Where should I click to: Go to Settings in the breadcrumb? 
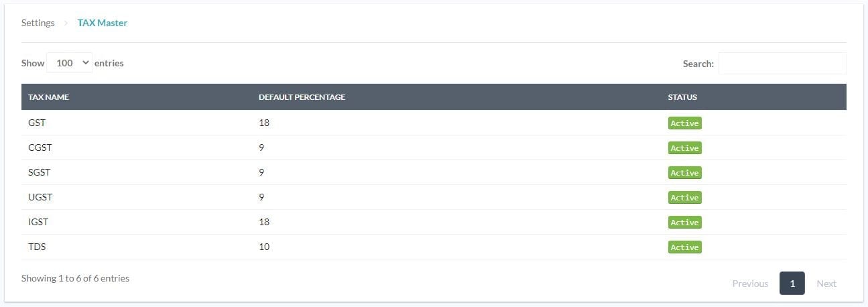tap(38, 23)
